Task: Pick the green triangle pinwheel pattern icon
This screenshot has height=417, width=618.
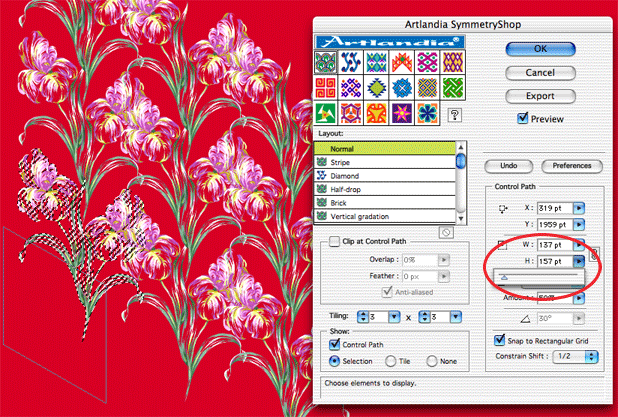Action: [326, 113]
